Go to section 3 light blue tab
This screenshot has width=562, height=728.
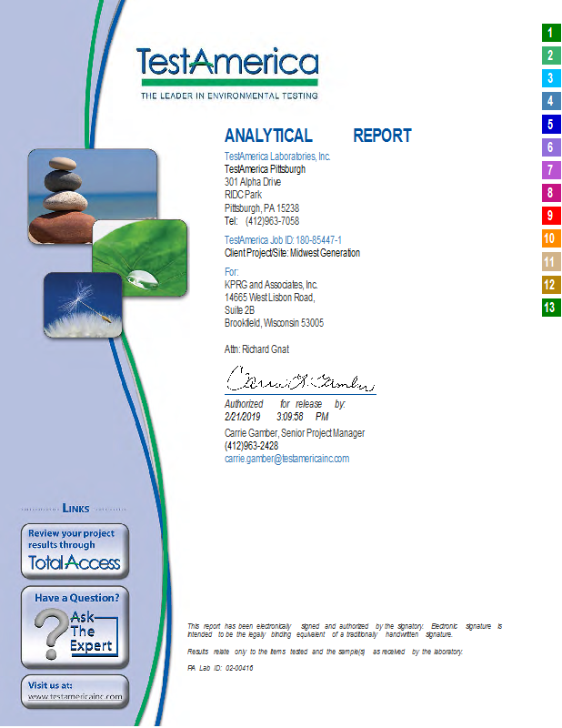pos(551,78)
